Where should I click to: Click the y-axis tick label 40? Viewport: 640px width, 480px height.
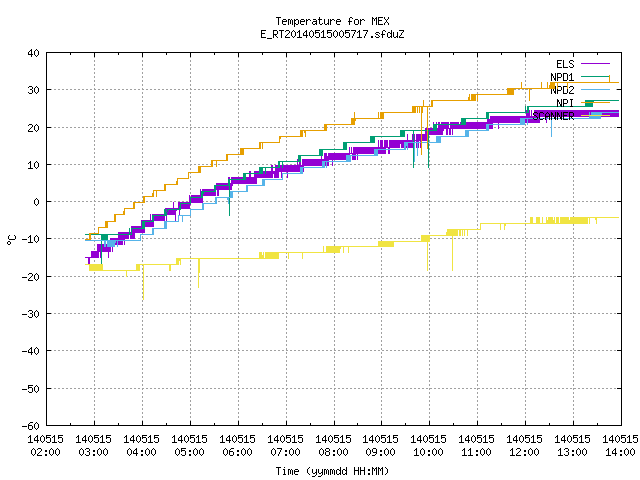point(33,53)
